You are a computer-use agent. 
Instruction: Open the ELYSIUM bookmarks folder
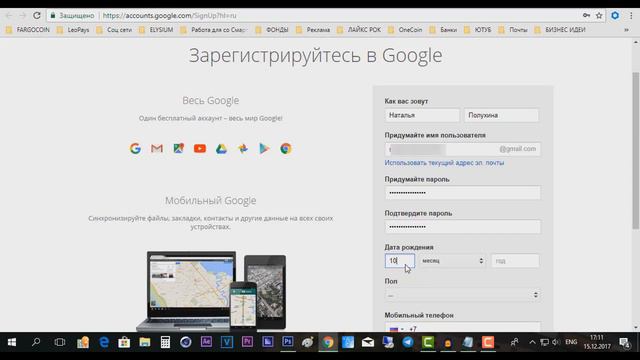tap(156, 30)
